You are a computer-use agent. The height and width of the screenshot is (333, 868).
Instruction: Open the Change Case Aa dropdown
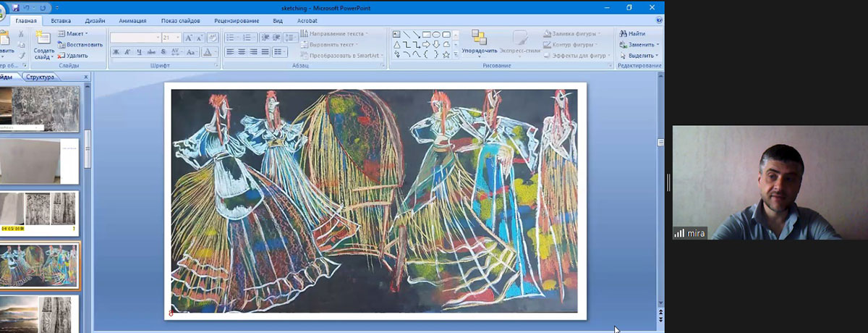[192, 52]
